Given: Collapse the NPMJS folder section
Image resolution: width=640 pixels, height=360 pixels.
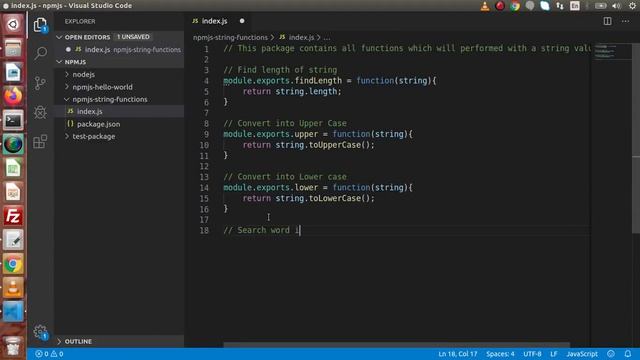Looking at the screenshot, I should (59, 62).
